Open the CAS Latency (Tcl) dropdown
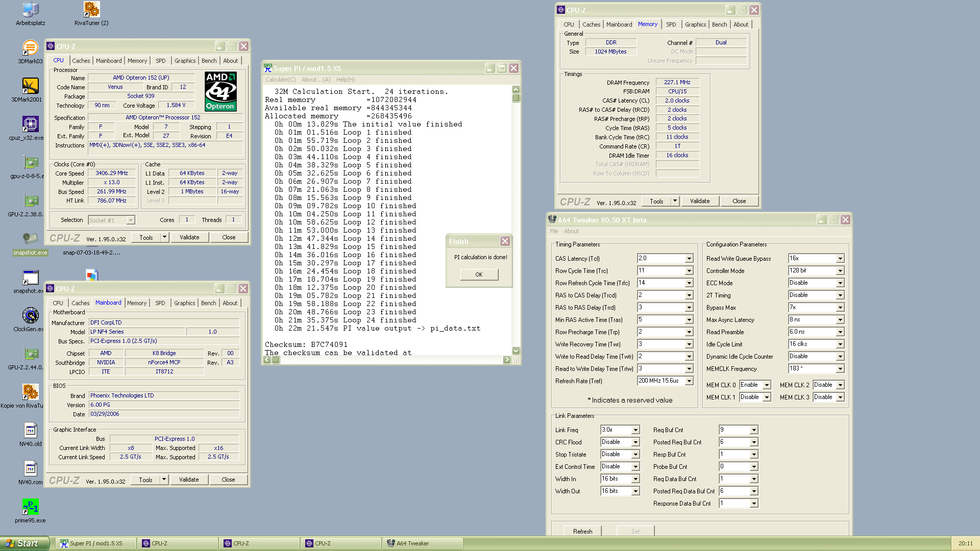 [x=689, y=259]
